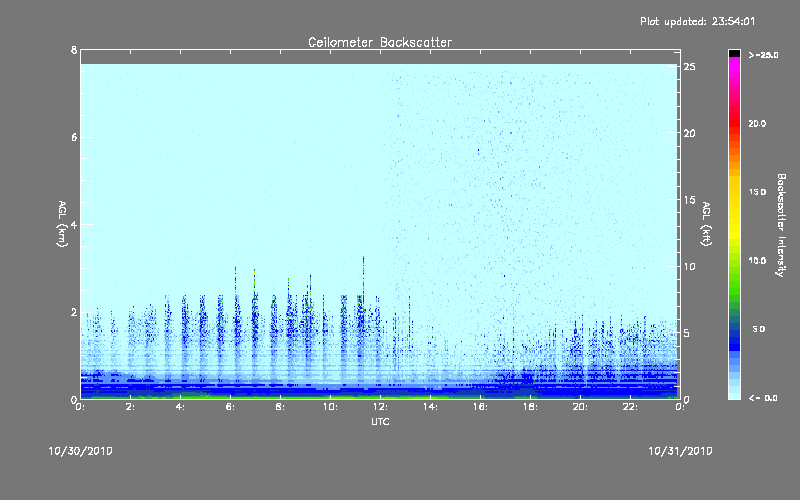The width and height of the screenshot is (800, 500).
Task: Click the "25" kft tick on right axis
Action: coord(689,67)
